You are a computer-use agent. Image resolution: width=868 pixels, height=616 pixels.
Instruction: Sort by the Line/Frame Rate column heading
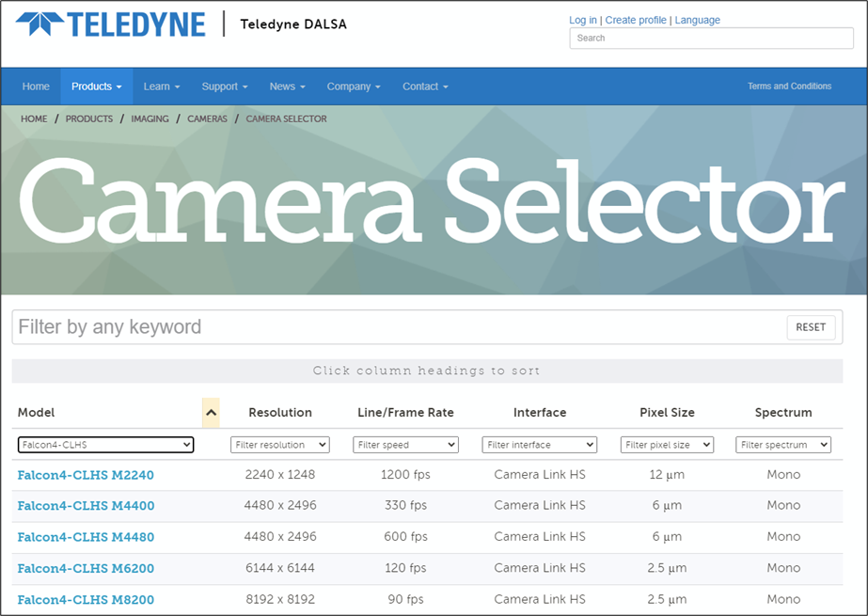[x=405, y=412]
